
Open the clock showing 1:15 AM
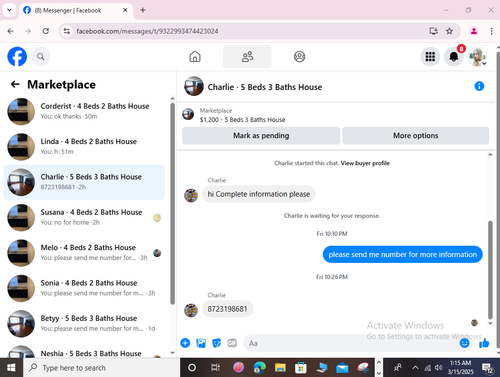coord(460,367)
